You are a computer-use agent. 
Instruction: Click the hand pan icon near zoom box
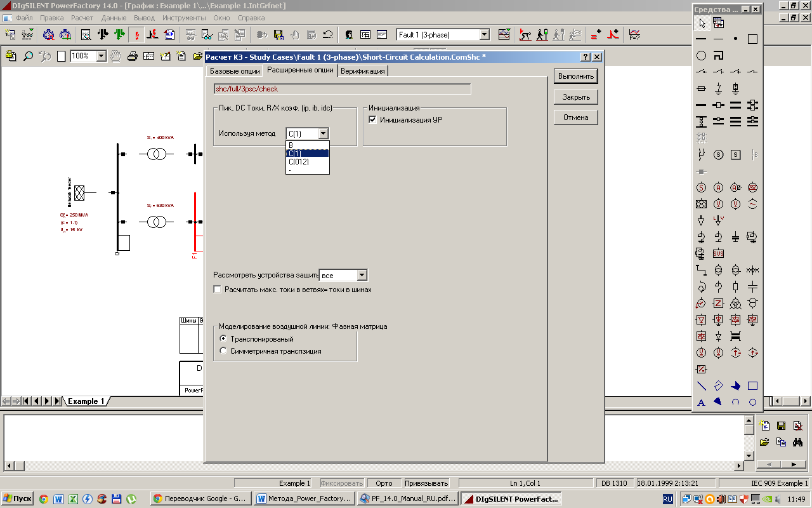tap(115, 56)
